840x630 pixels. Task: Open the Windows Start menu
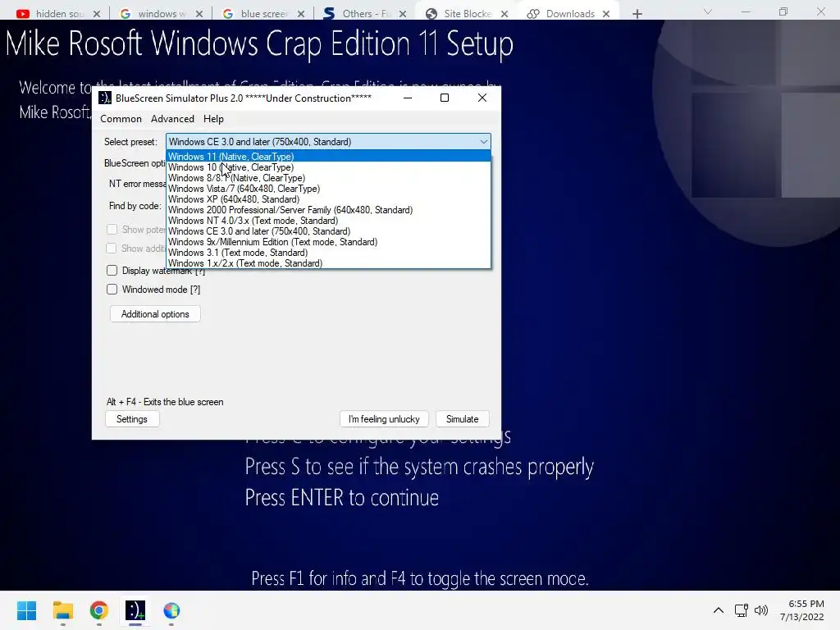pyautogui.click(x=26, y=610)
